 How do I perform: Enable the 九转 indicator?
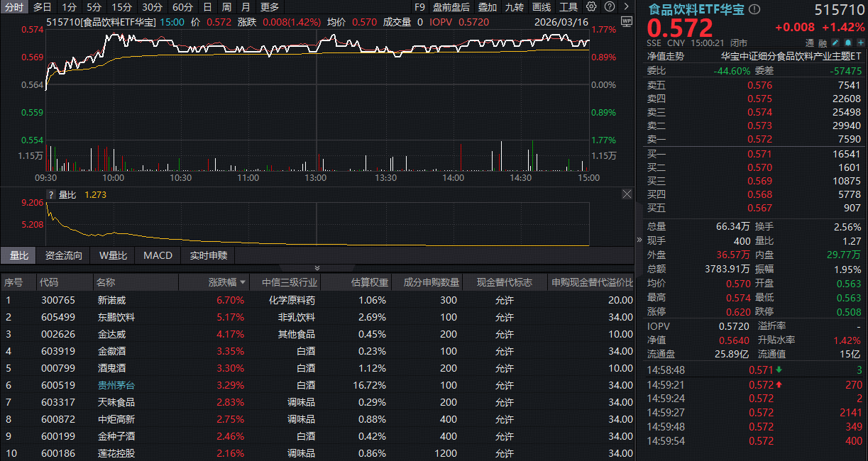click(x=514, y=7)
